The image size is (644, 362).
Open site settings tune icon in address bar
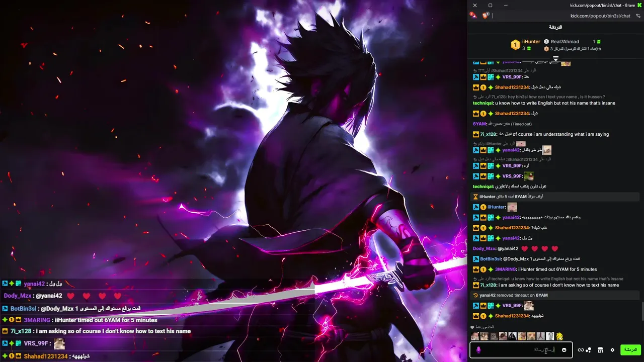pos(638,16)
